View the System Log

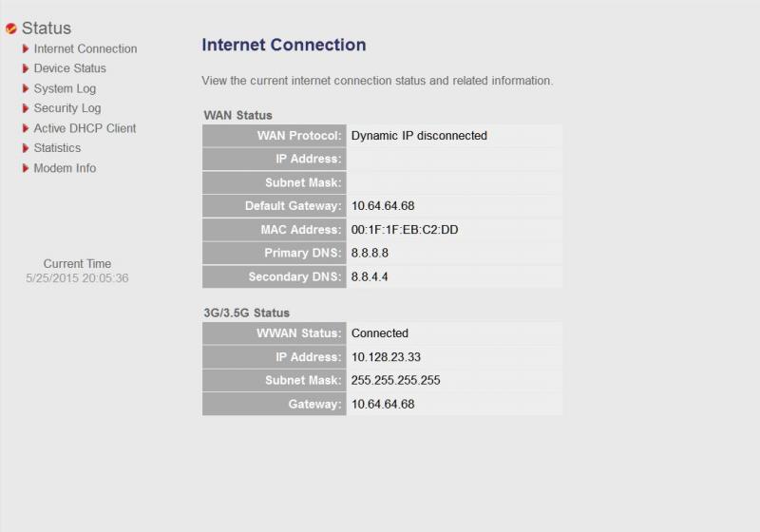65,88
